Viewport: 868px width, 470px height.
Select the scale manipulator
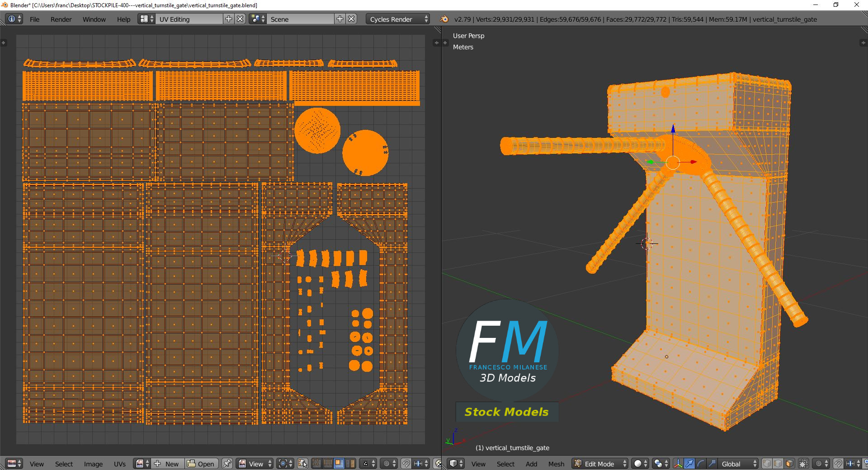coord(712,464)
